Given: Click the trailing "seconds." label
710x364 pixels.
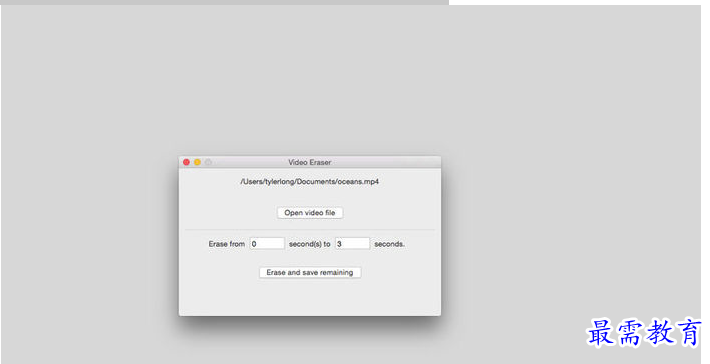Looking at the screenshot, I should 389,244.
